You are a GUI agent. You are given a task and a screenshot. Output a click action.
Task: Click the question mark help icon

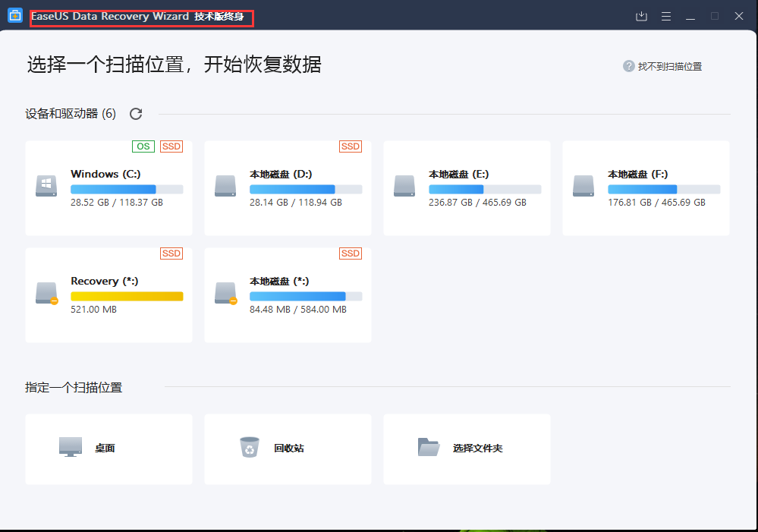628,66
